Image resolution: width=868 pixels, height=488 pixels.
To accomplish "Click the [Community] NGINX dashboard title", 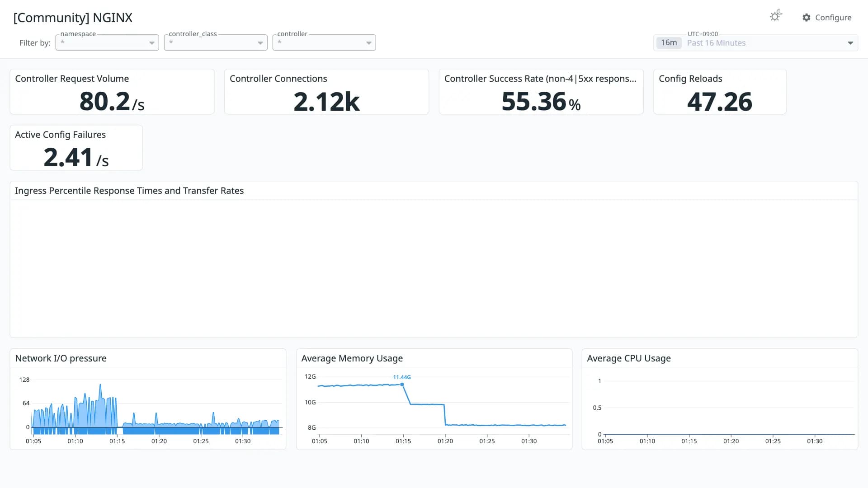I will click(73, 18).
